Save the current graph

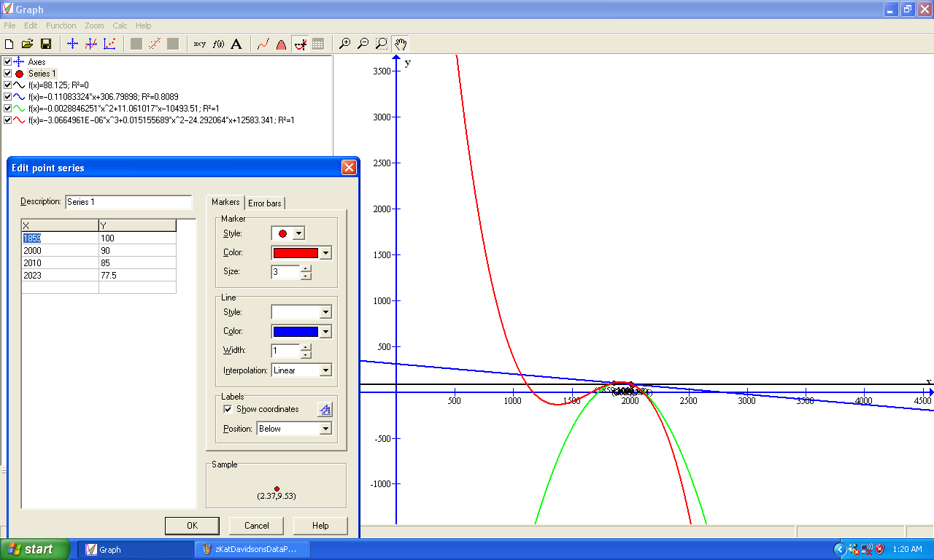point(46,44)
